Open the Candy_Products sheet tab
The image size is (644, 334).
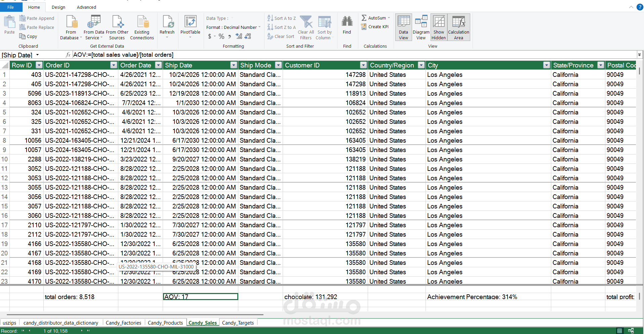[x=165, y=323]
